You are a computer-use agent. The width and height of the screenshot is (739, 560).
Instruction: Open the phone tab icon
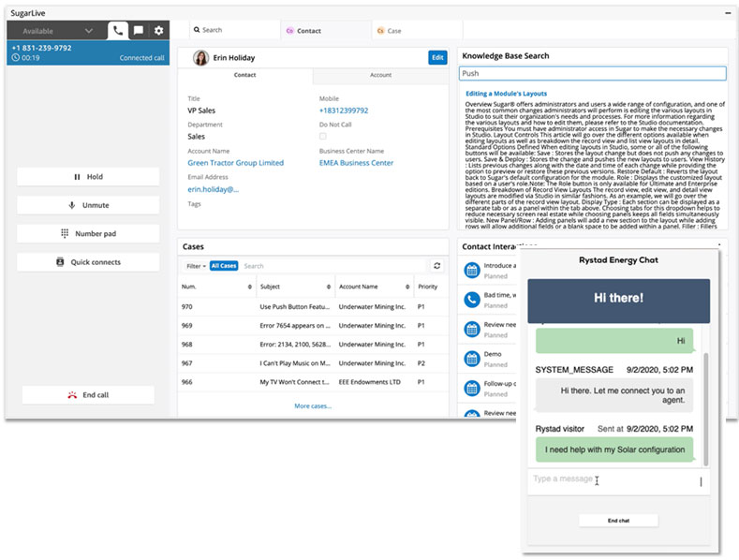(118, 31)
